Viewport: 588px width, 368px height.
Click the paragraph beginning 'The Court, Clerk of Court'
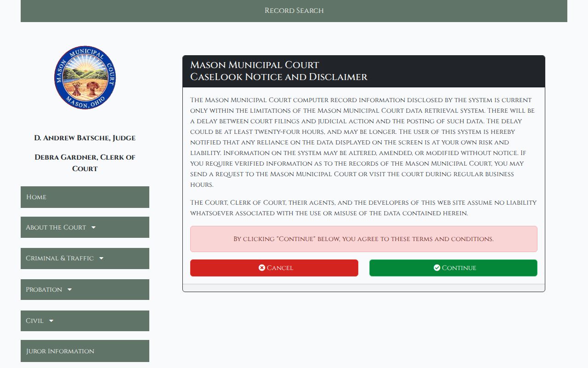pyautogui.click(x=363, y=208)
